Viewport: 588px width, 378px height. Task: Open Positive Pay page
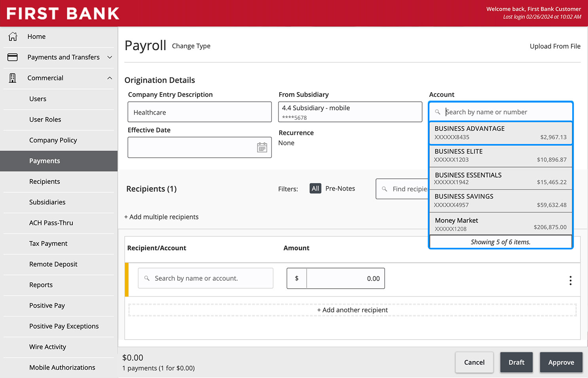(47, 305)
